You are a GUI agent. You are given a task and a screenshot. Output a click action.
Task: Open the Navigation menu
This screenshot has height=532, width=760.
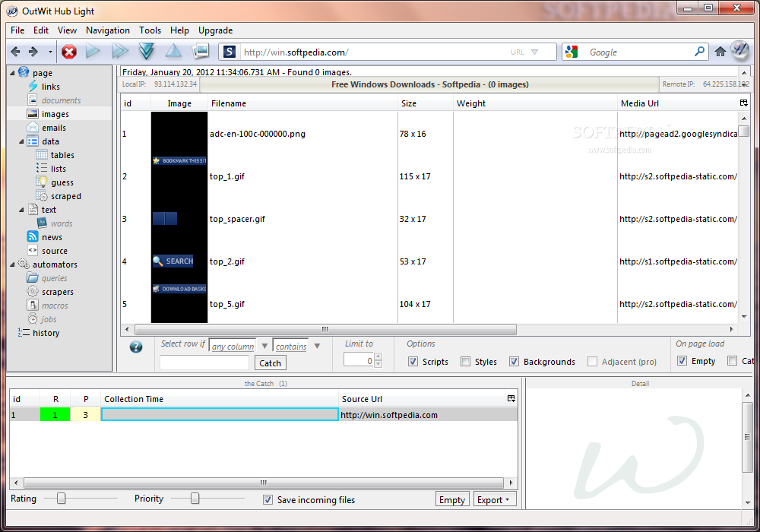point(108,30)
